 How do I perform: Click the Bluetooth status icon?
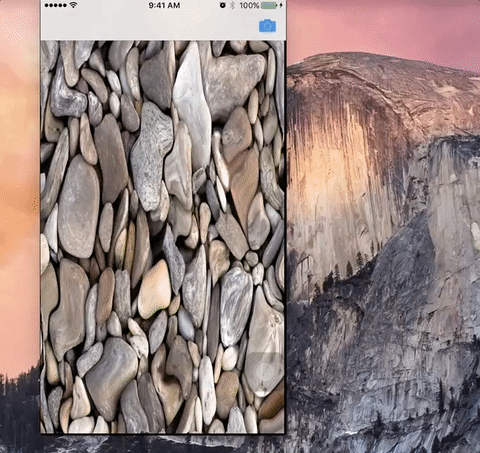tap(232, 5)
